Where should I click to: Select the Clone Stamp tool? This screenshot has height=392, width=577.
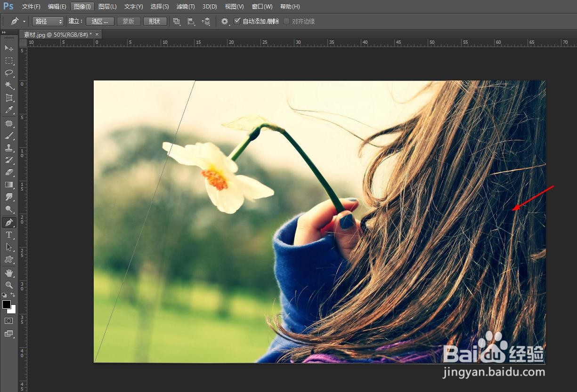9,148
